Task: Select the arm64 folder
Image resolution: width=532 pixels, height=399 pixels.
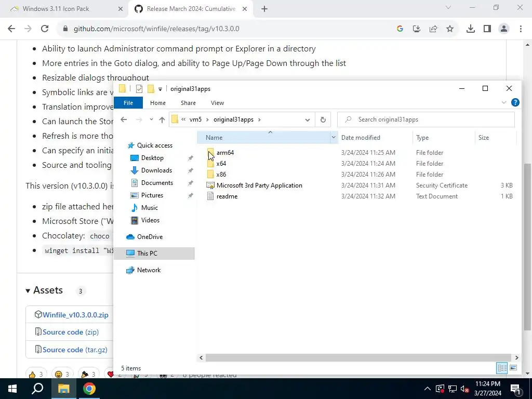Action: coord(225,153)
